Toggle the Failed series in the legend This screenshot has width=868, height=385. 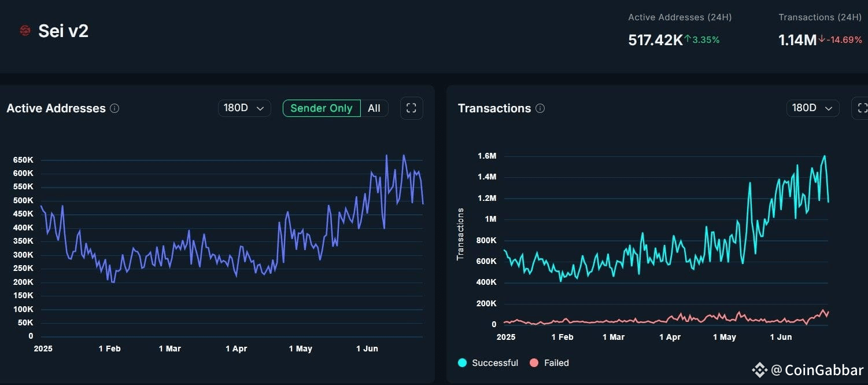[x=549, y=362]
